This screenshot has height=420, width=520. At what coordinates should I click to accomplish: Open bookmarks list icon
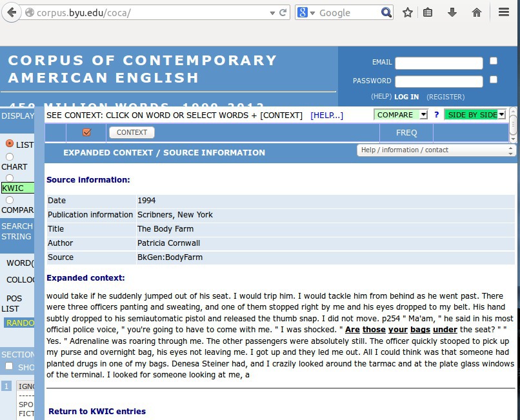(x=428, y=13)
